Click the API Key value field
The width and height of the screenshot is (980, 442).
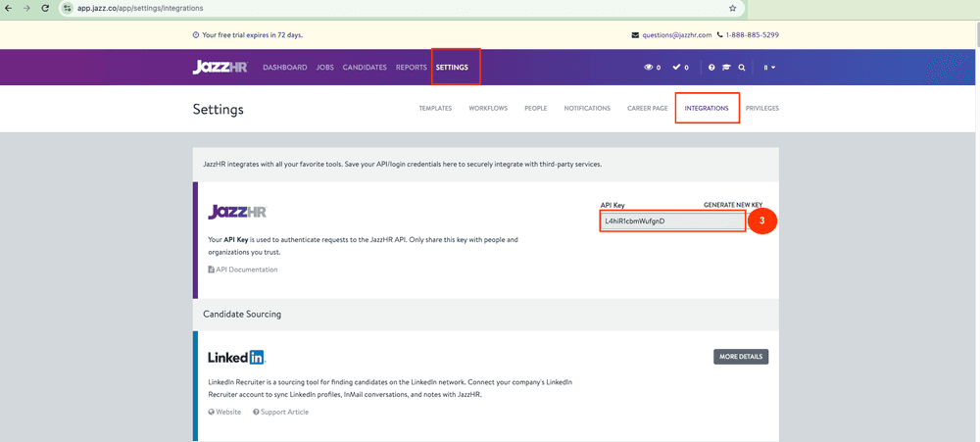click(672, 221)
